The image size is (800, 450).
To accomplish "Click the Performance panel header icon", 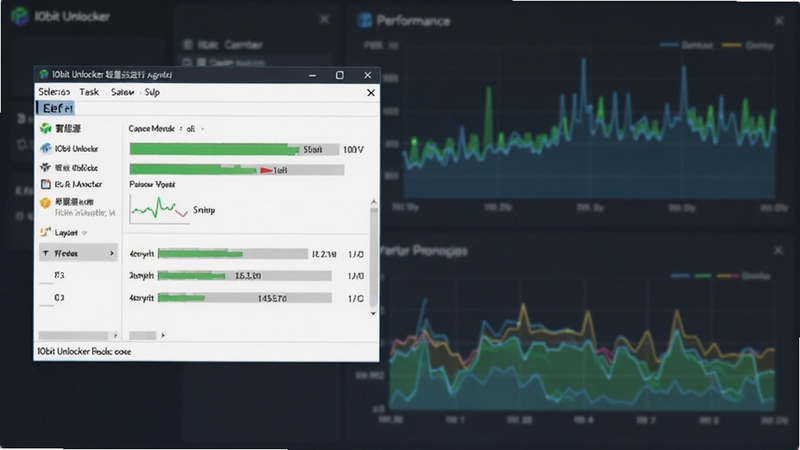I will tap(364, 20).
